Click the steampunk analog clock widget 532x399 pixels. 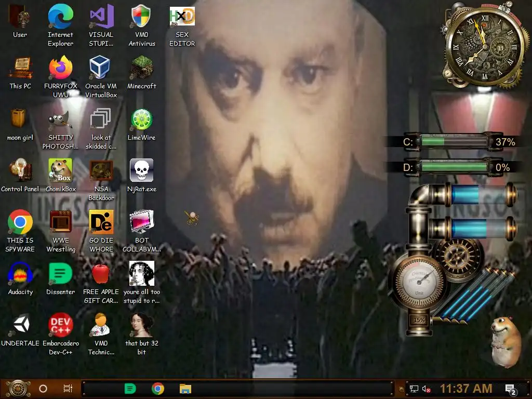[484, 46]
